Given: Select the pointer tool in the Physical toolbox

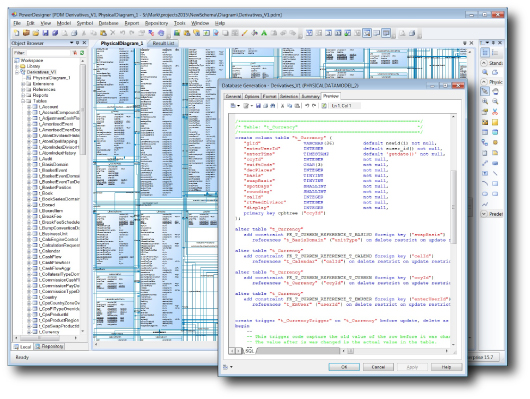Looking at the screenshot, I should pyautogui.click(x=485, y=91).
